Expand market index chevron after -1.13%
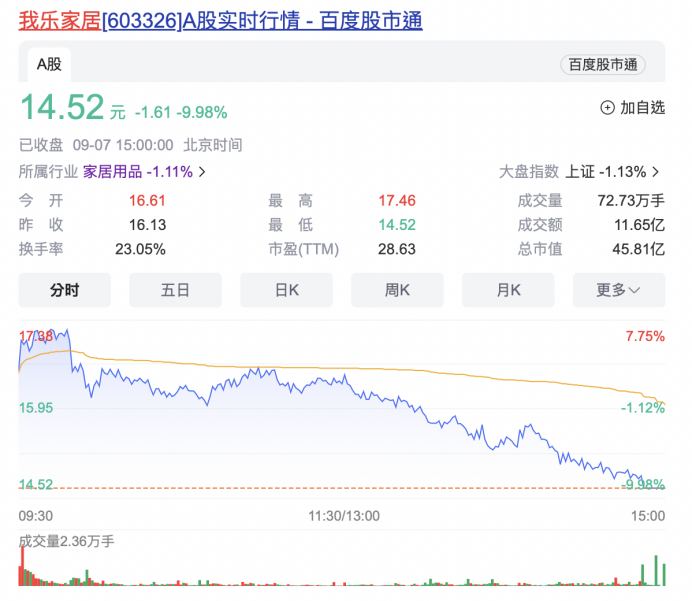This screenshot has width=692, height=601. pyautogui.click(x=656, y=172)
